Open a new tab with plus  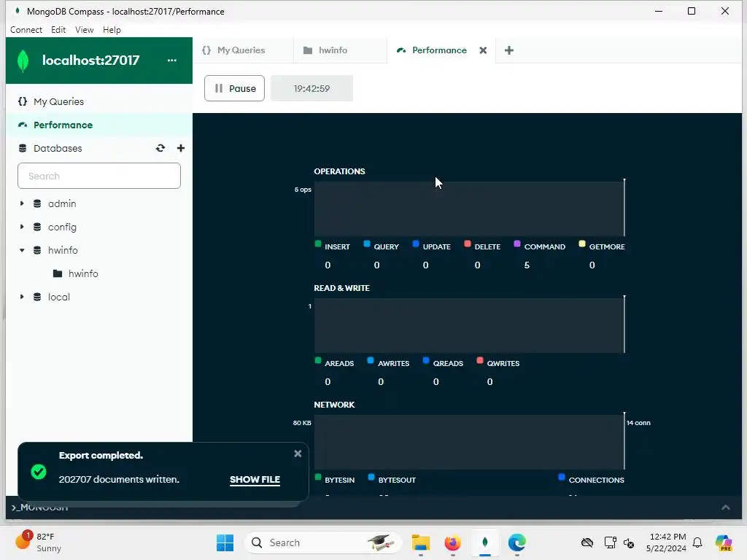(x=508, y=50)
